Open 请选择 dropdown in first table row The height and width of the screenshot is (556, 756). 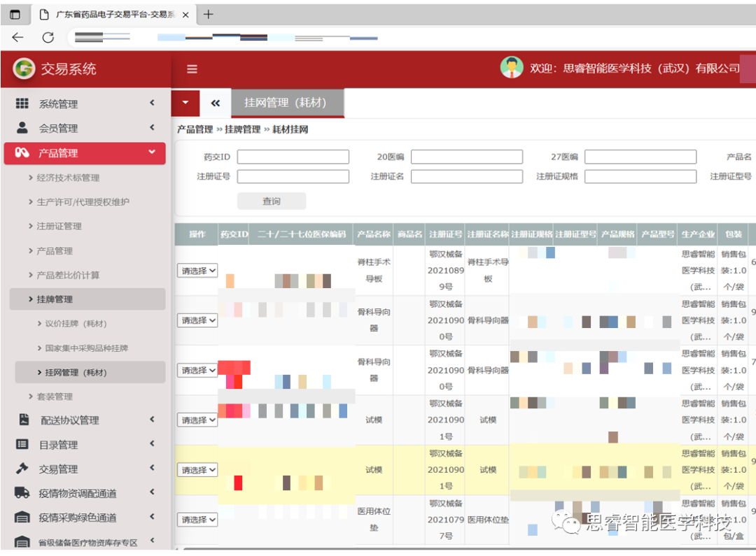pyautogui.click(x=197, y=271)
